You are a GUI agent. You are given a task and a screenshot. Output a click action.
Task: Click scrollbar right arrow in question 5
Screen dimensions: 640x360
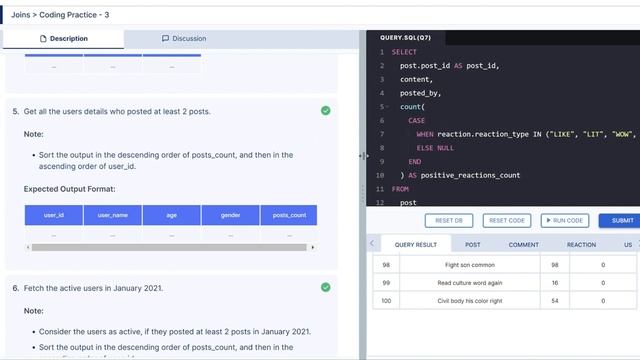[313, 247]
